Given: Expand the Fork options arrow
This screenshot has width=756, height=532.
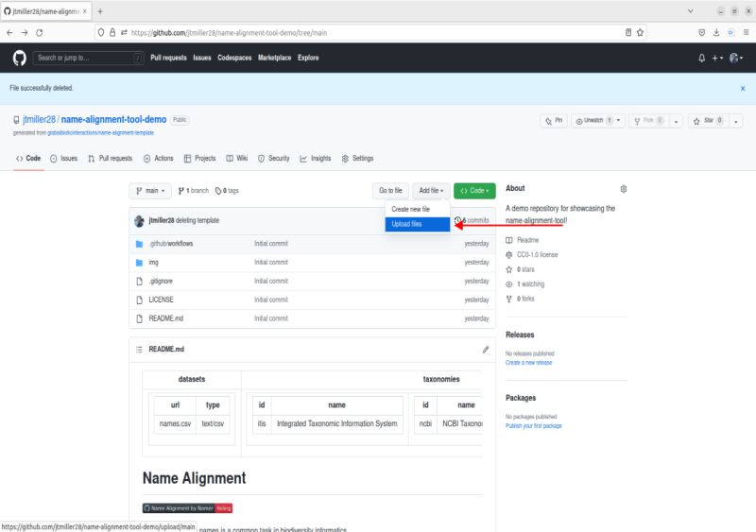Looking at the screenshot, I should [676, 121].
